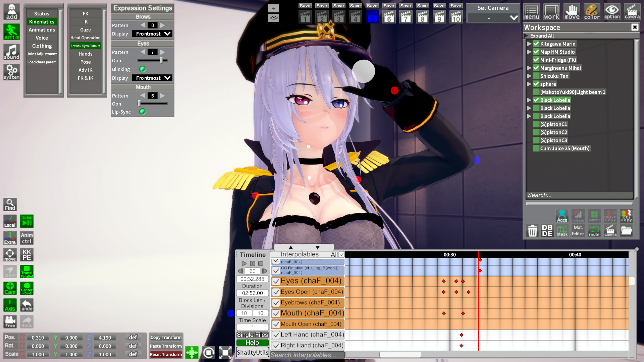Uncheck the Mini-Fridge (FK) item
Viewport: 644px width, 362px height.
(536, 60)
